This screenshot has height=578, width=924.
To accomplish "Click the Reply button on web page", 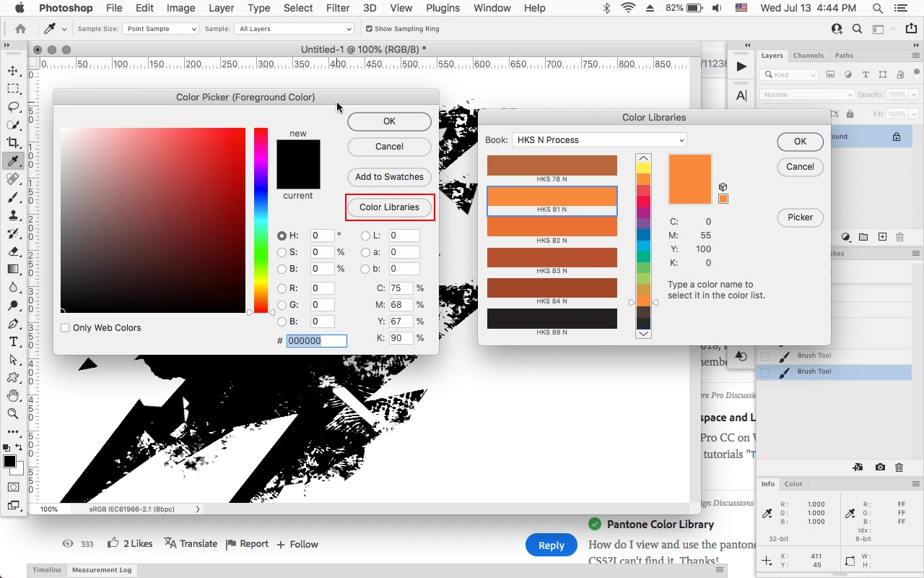I will [551, 545].
